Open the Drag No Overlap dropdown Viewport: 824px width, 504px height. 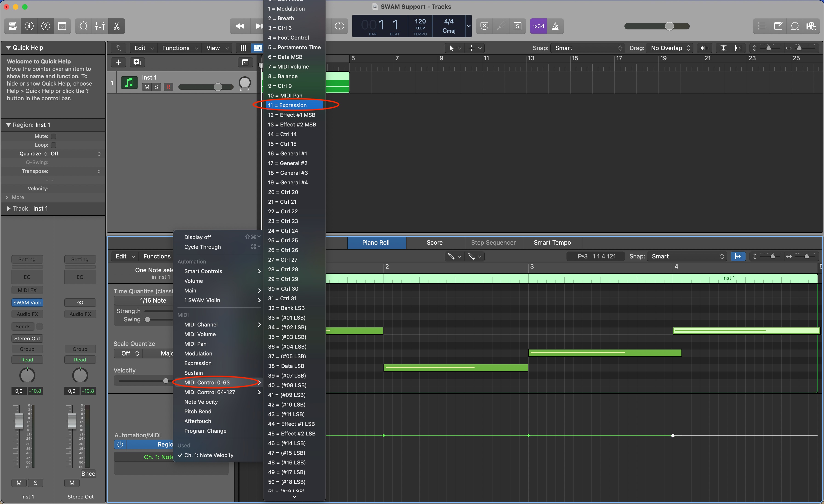point(669,48)
